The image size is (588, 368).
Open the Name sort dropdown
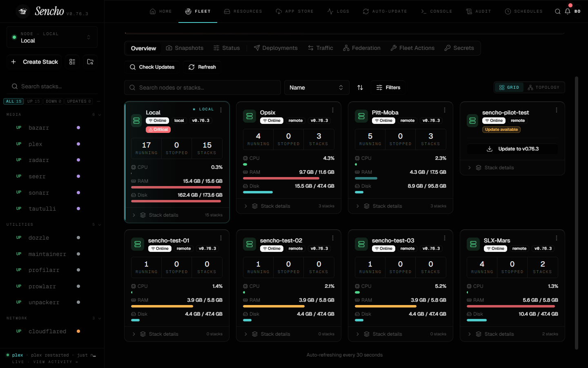point(316,88)
